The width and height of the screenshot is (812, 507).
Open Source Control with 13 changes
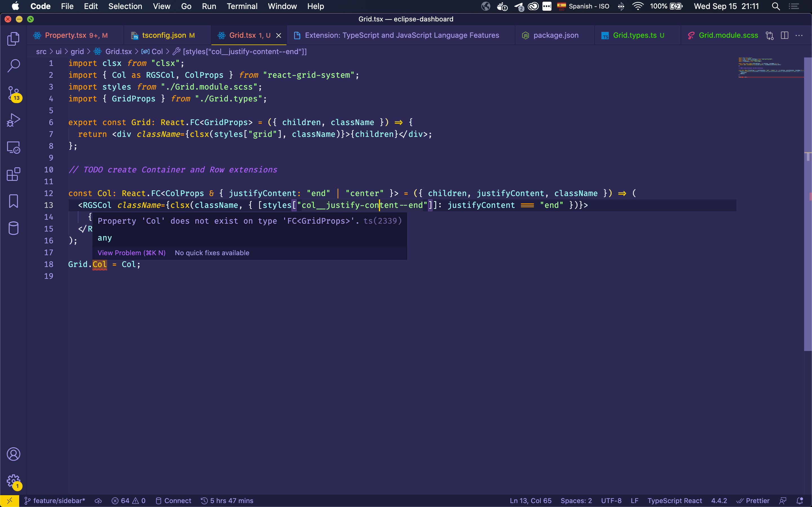(x=14, y=93)
